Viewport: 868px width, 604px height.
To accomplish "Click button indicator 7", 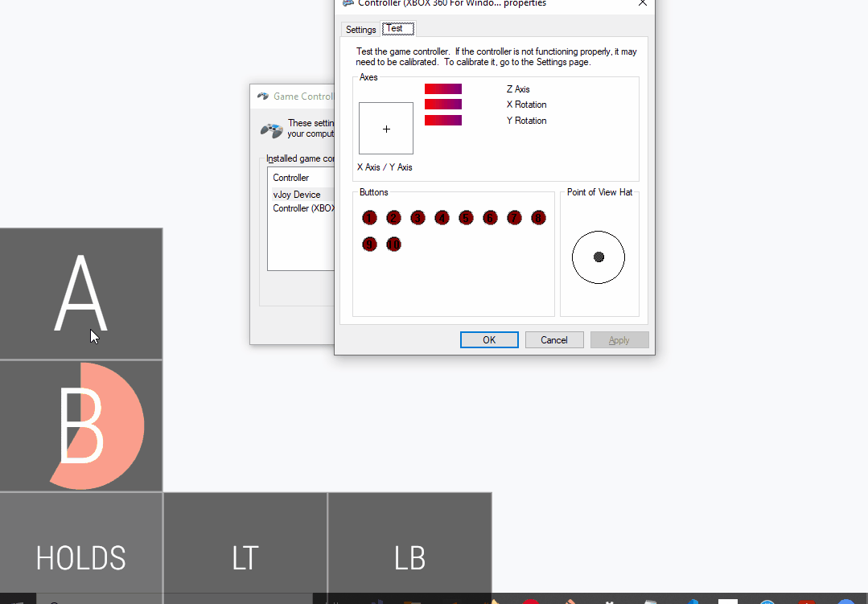I will 514,218.
